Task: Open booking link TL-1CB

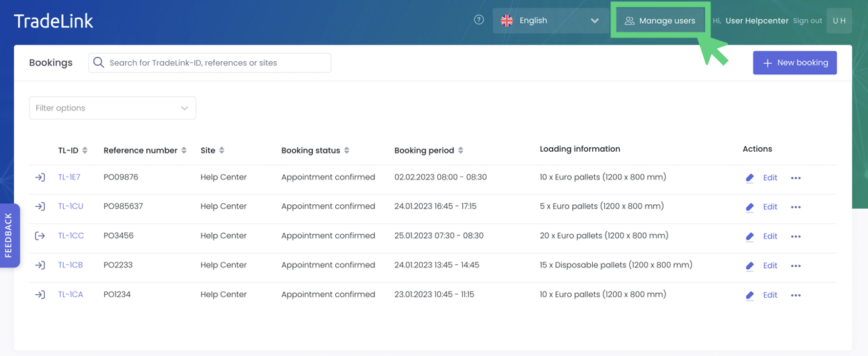Action: tap(71, 265)
